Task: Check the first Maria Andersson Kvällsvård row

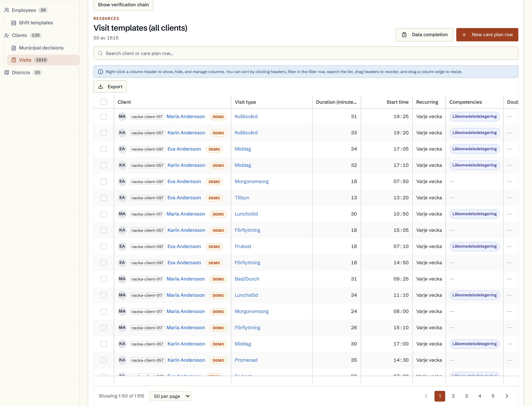Action: coord(104,116)
